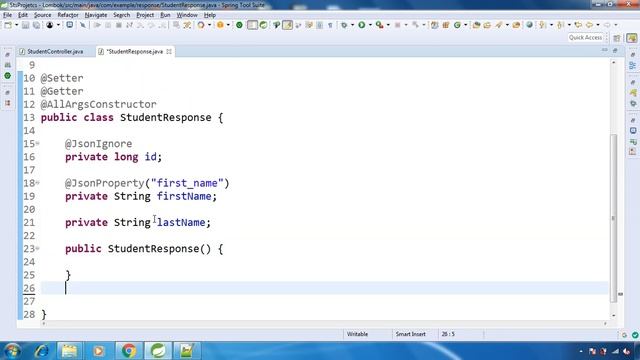Screen dimensions: 640x360
Task: Open the Navigate menu
Action: 96,15
